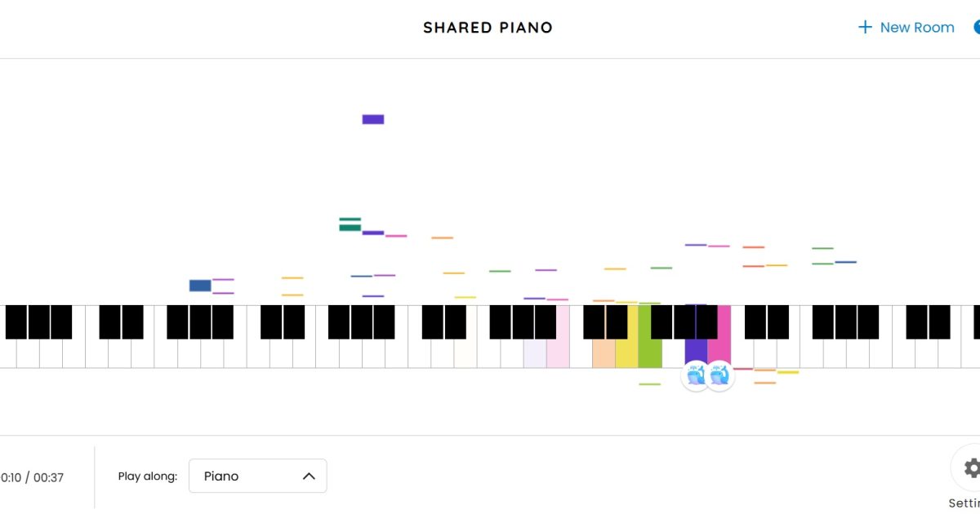Viewport: 980px width, 514px height.
Task: Create a room via the New Room link
Action: [x=916, y=27]
